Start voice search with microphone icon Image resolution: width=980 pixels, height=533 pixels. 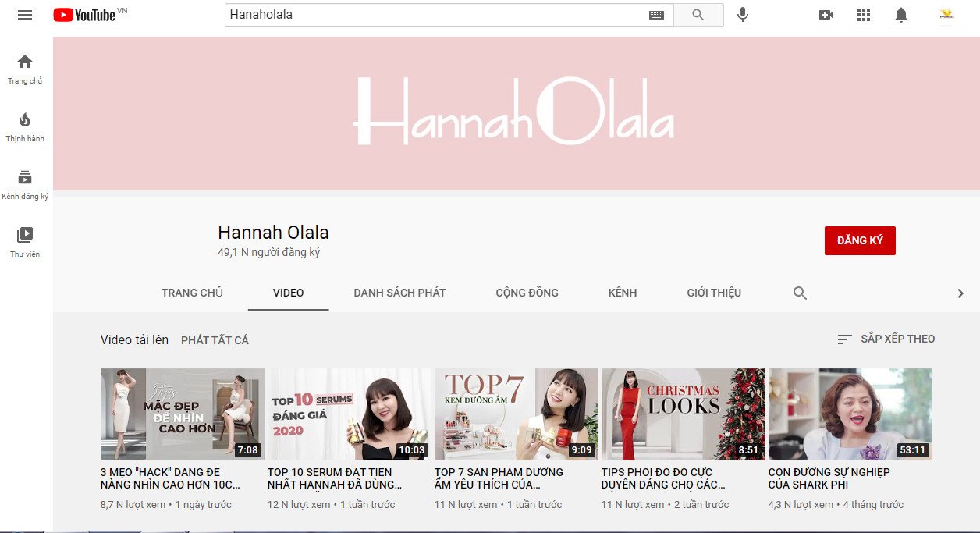[x=743, y=15]
